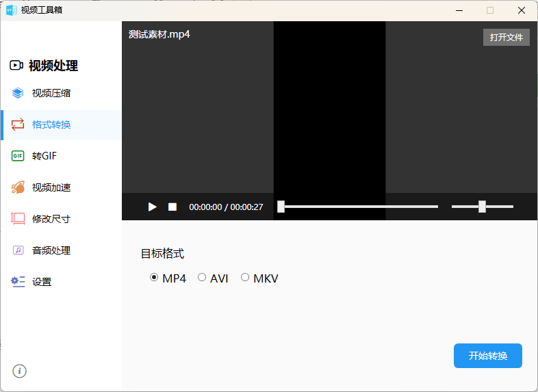The width and height of the screenshot is (538, 392).
Task: Minimize the 视频工具箱 window
Action: pyautogui.click(x=459, y=10)
